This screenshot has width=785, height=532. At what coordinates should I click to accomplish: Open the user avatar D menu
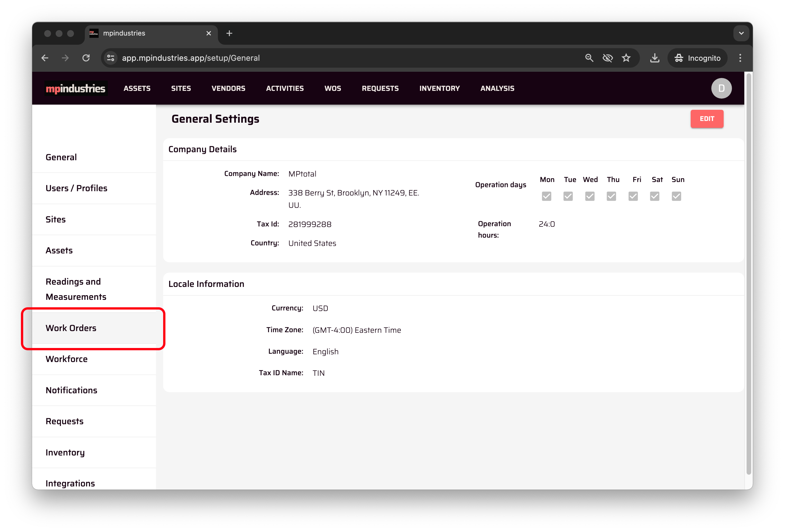[721, 89]
